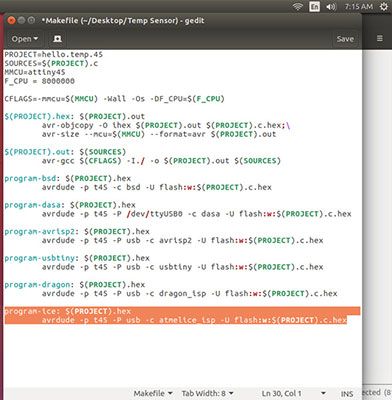The width and height of the screenshot is (392, 400).
Task: Click the avr-objcopy -O ihex command line
Action: tap(166, 125)
